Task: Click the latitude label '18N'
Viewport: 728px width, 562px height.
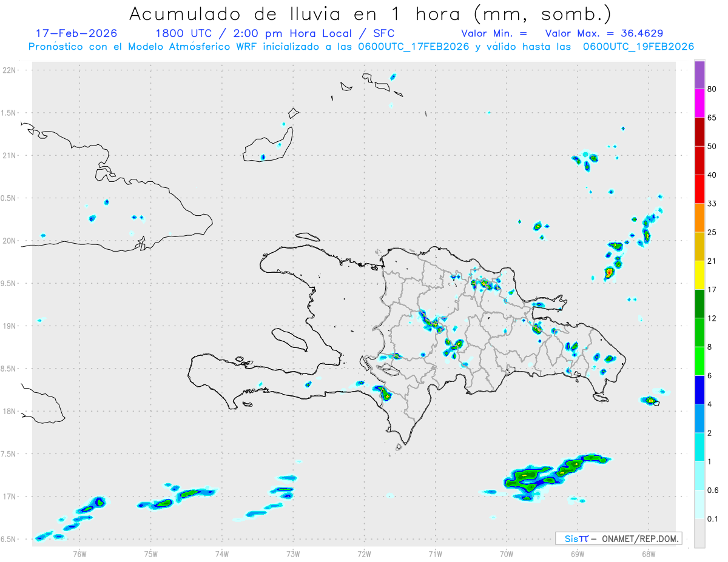Action: tap(10, 411)
